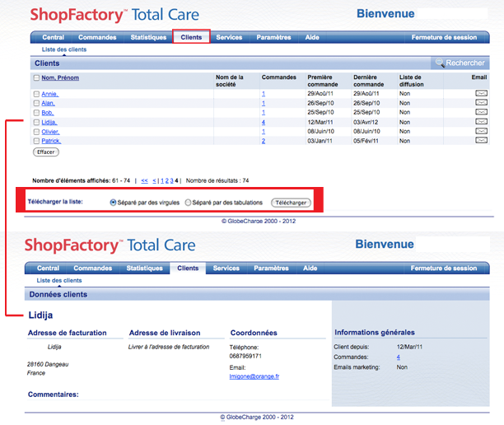Viewport: 504px width, 425px height.
Task: Tick the checkbox next to Annie
Action: [36, 94]
